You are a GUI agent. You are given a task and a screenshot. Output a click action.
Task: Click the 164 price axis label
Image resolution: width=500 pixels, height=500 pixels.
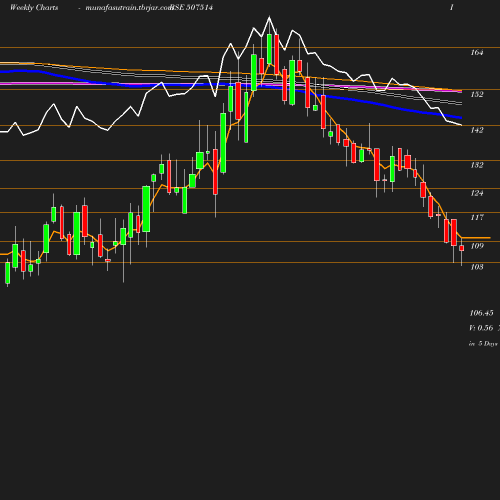pyautogui.click(x=477, y=52)
